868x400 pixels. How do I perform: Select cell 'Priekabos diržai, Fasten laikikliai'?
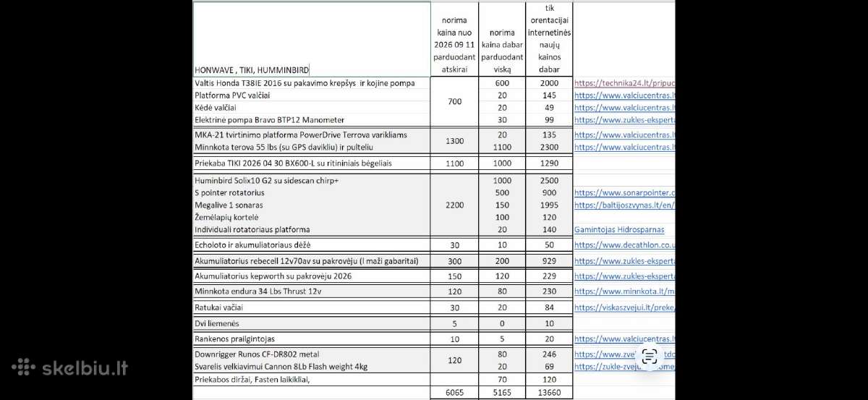pyautogui.click(x=312, y=380)
